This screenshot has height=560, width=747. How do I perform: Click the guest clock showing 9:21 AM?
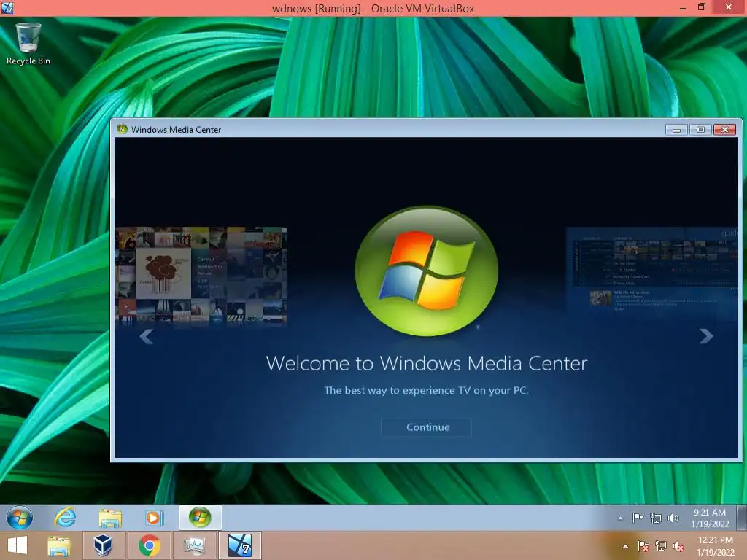tap(710, 518)
